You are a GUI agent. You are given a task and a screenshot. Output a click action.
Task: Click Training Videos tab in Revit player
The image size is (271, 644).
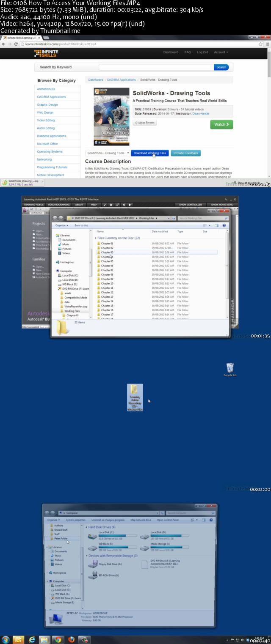coord(35,205)
